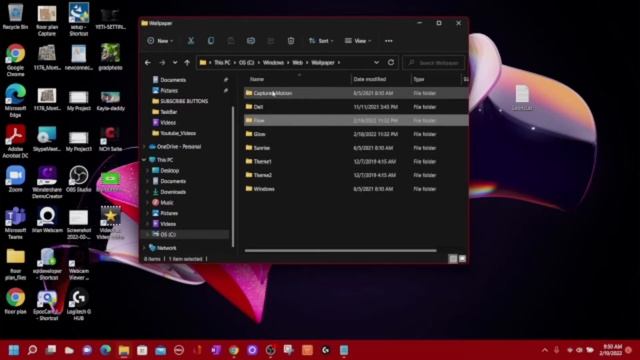640x360 pixels.
Task: Open the View dropdown
Action: pos(358,41)
